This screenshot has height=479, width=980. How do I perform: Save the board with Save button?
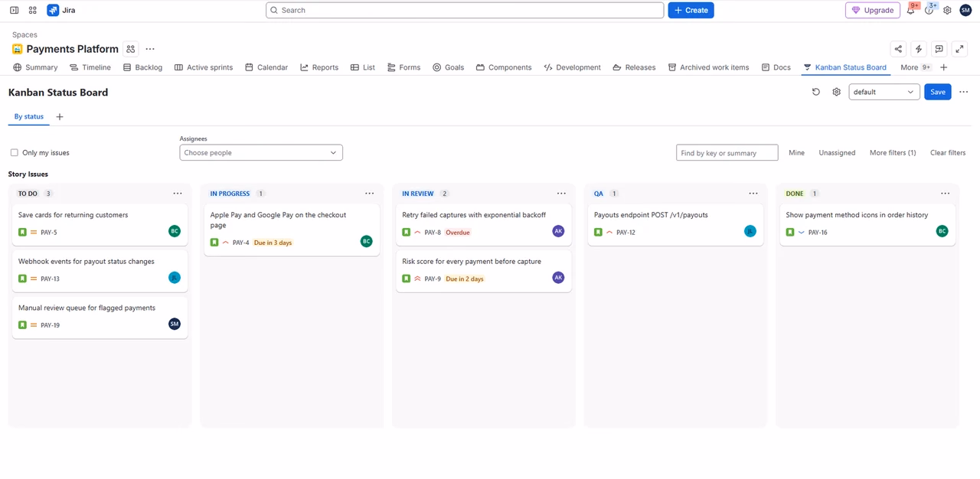click(938, 92)
